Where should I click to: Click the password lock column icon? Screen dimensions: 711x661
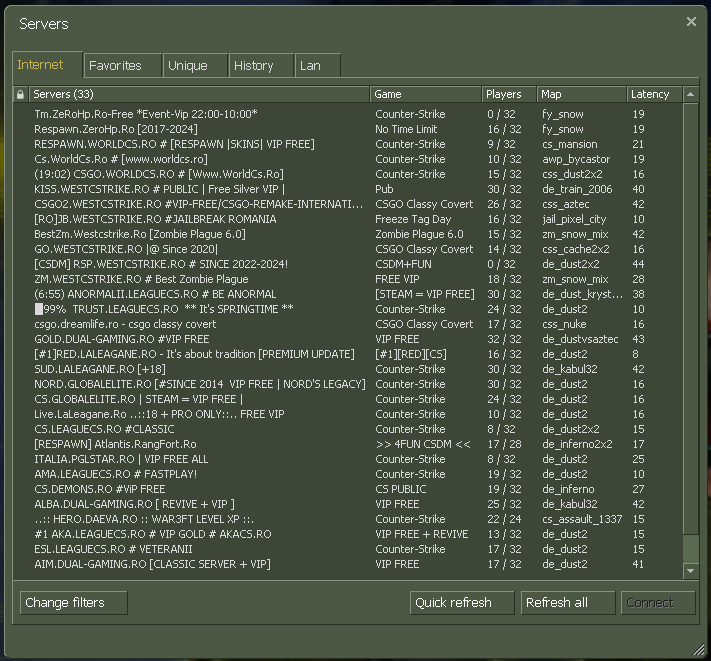click(20, 94)
